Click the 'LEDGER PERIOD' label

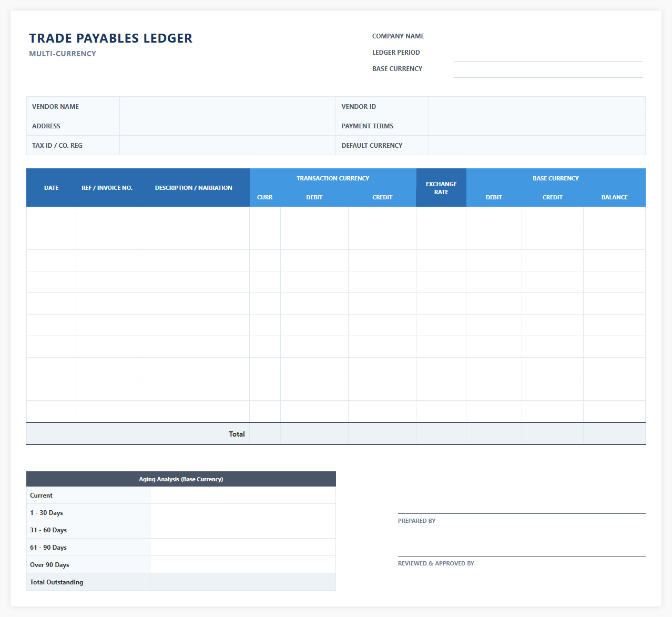click(396, 53)
